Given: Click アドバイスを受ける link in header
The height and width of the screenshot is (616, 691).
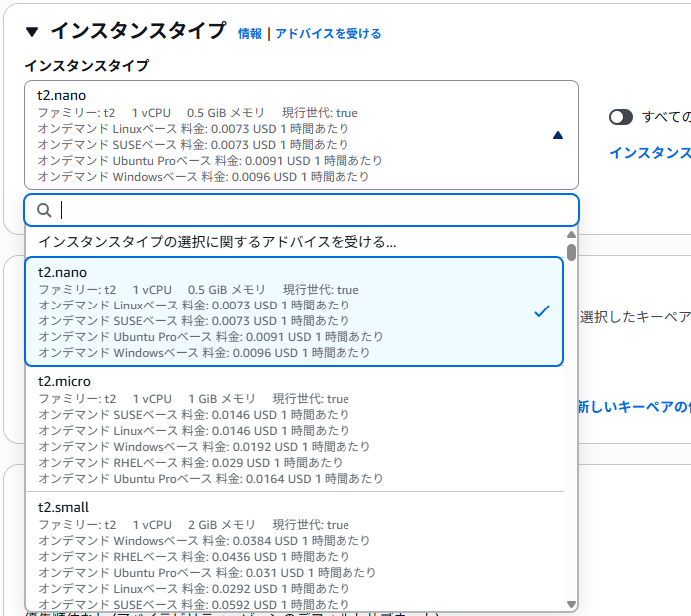Looking at the screenshot, I should pos(329,34).
